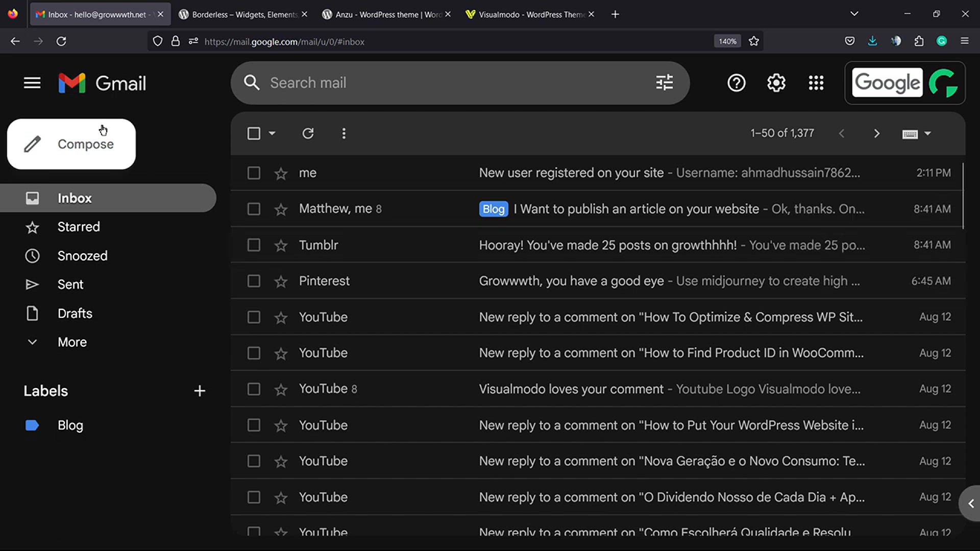980x551 pixels.
Task: Open the Sent folder
Action: pos(108,284)
